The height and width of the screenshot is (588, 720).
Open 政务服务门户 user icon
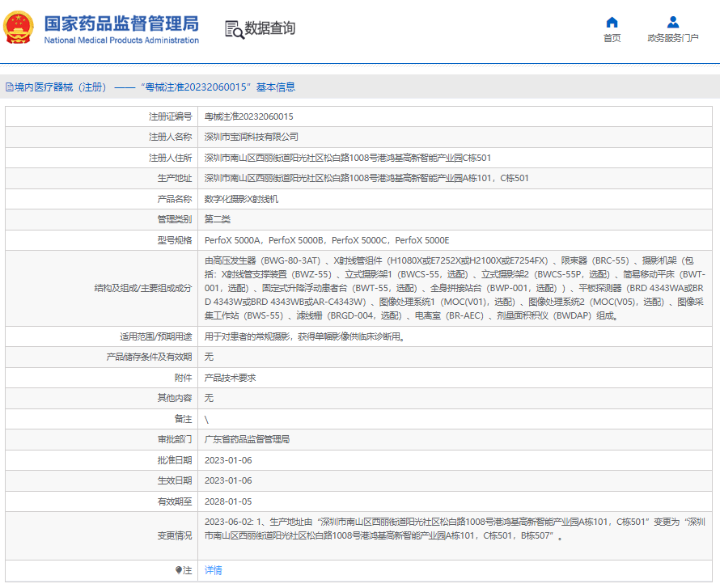click(673, 22)
